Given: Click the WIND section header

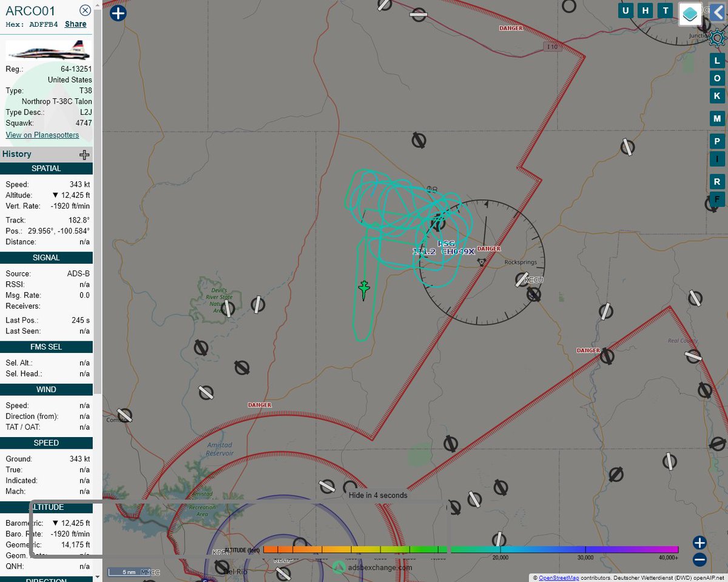Looking at the screenshot, I should [x=46, y=390].
